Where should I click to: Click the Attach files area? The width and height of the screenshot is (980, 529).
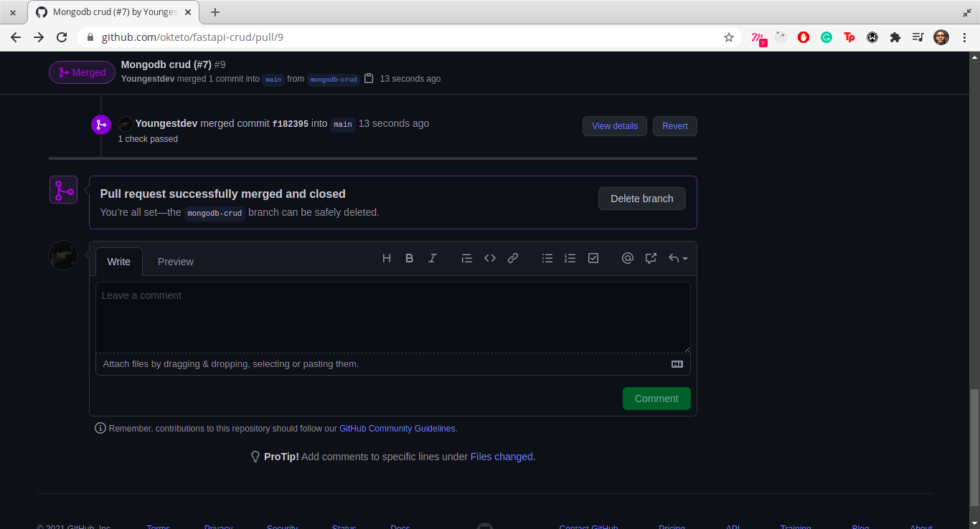tap(393, 364)
